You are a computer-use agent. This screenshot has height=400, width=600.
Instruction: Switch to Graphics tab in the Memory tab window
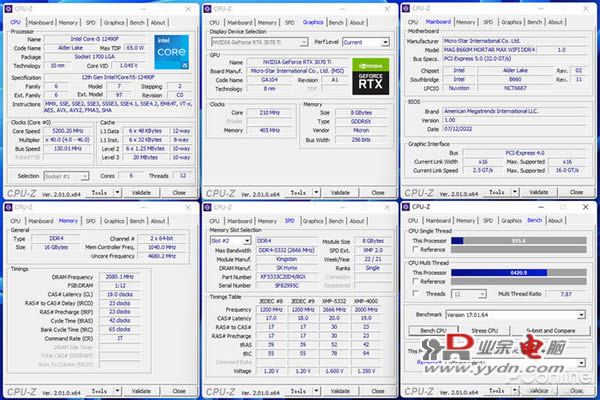[x=114, y=221]
